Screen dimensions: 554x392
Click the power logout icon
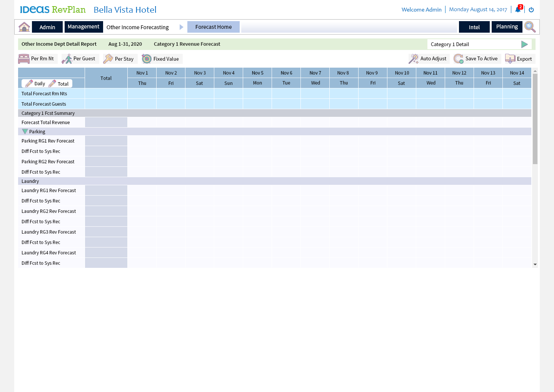[x=531, y=10]
